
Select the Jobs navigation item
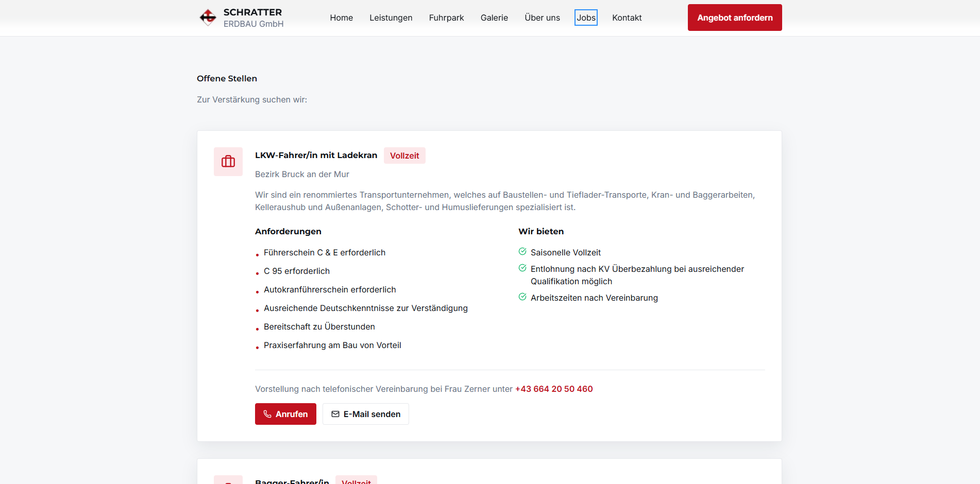pos(586,18)
